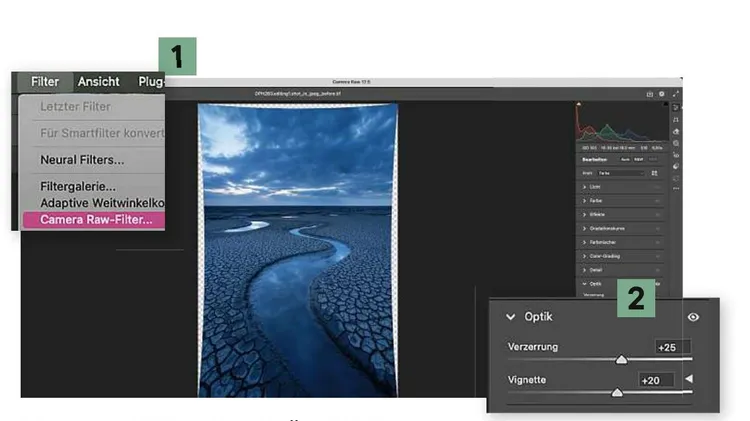The width and height of the screenshot is (750, 421).
Task: Open the Ansicht menu
Action: point(98,82)
